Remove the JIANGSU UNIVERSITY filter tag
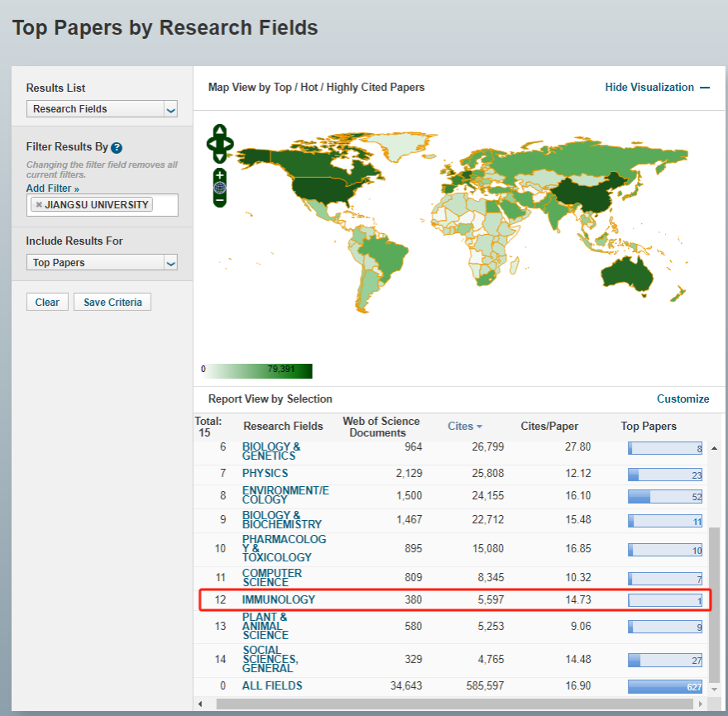Screen dimensions: 728x716 click(x=39, y=205)
